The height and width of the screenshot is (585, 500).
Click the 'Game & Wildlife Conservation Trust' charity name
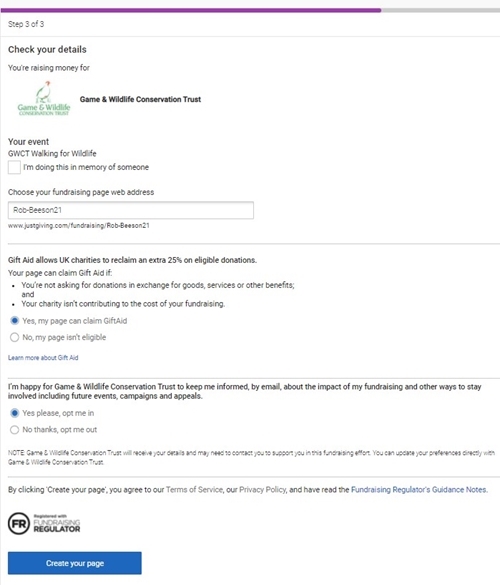click(140, 99)
